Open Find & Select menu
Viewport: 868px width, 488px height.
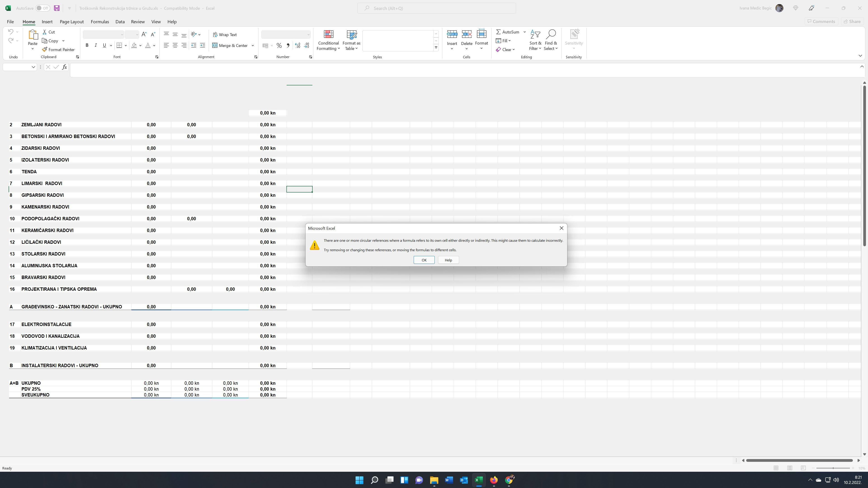pos(551,40)
